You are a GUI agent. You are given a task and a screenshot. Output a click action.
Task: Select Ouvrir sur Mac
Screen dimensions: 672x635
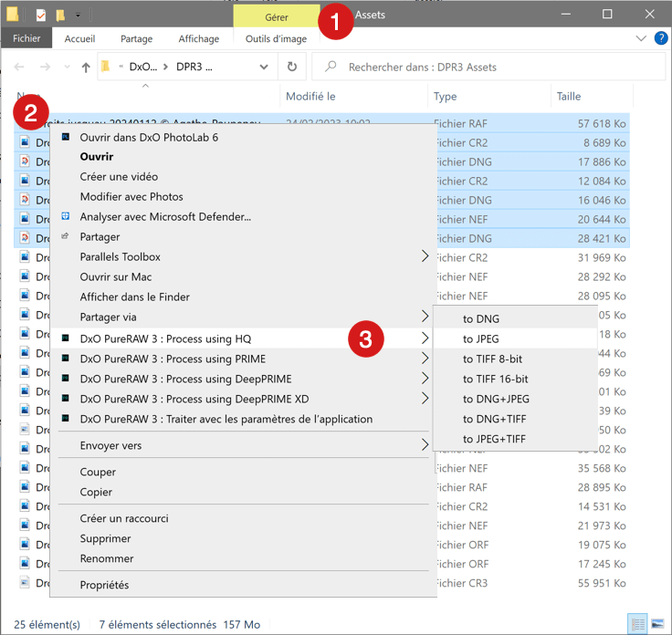116,277
